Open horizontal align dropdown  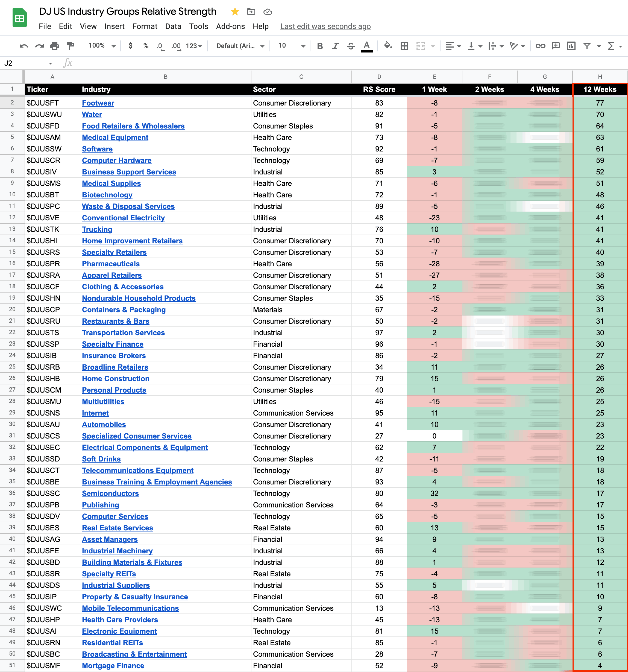[x=453, y=46]
